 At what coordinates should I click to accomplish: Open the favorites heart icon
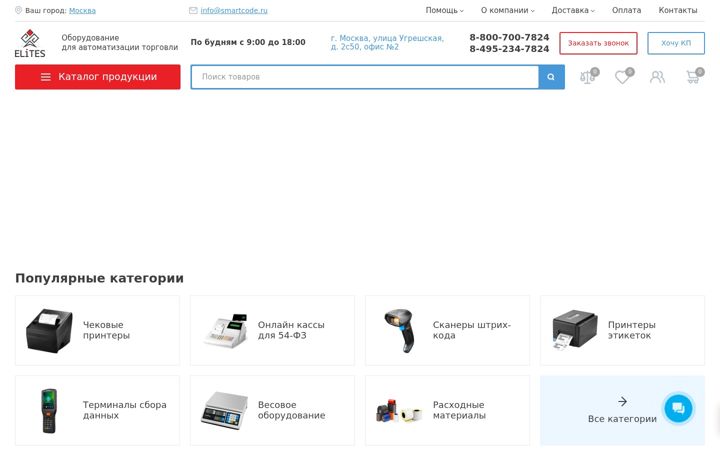click(x=623, y=77)
